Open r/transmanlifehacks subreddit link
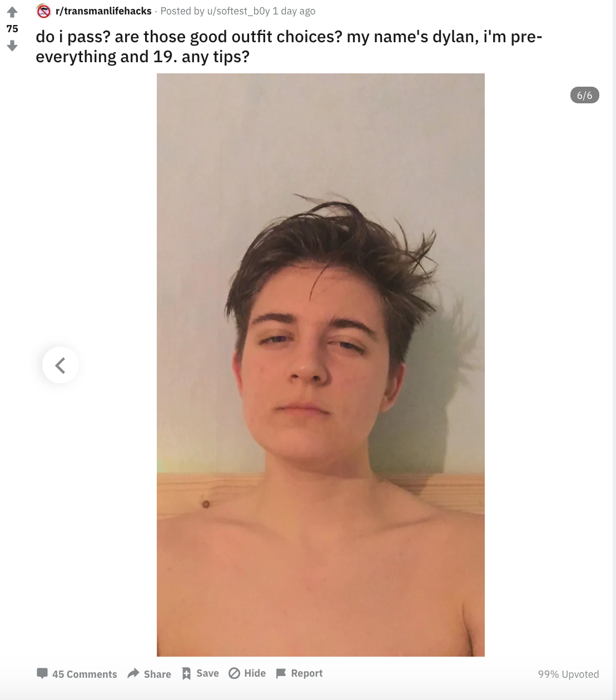Viewport: 616px width, 700px height. 103,11
